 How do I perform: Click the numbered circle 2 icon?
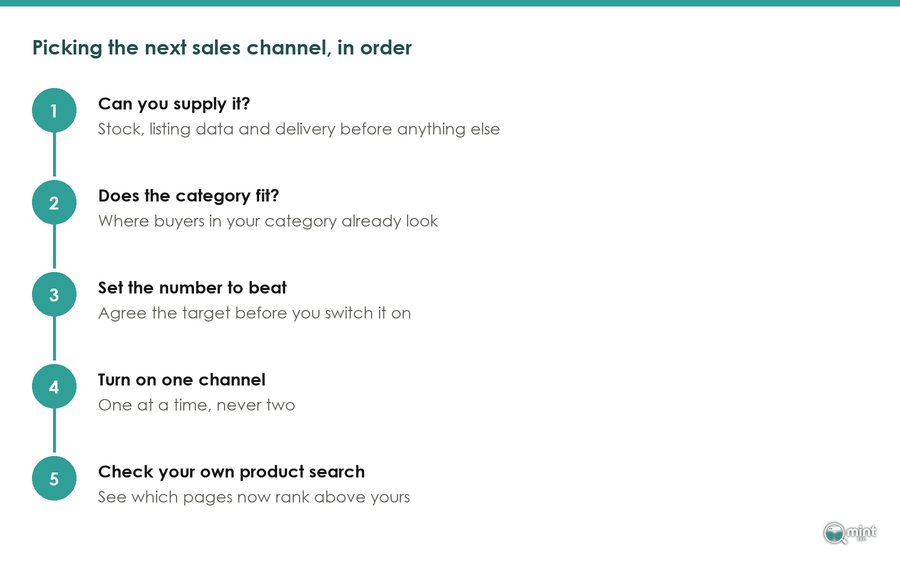[54, 203]
